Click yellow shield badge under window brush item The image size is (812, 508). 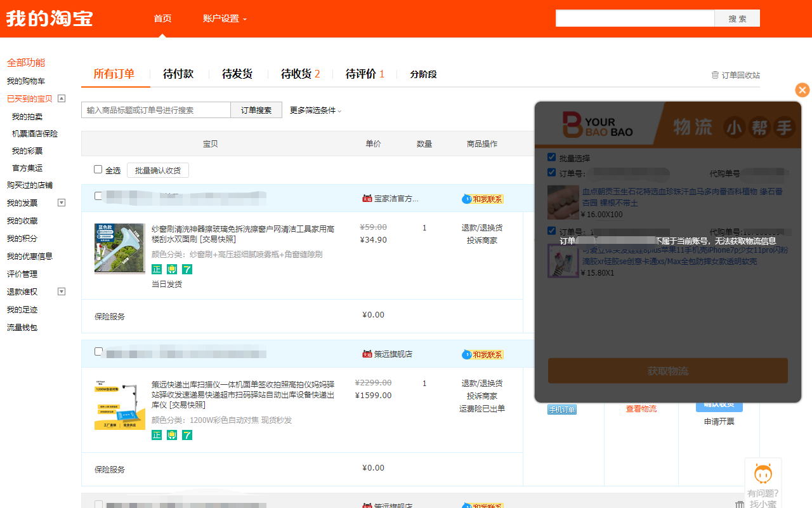172,269
